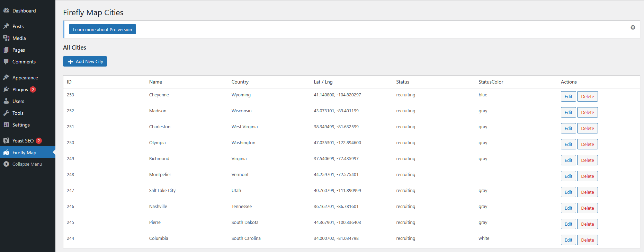644x252 pixels.
Task: Open the Users menu item
Action: click(18, 101)
